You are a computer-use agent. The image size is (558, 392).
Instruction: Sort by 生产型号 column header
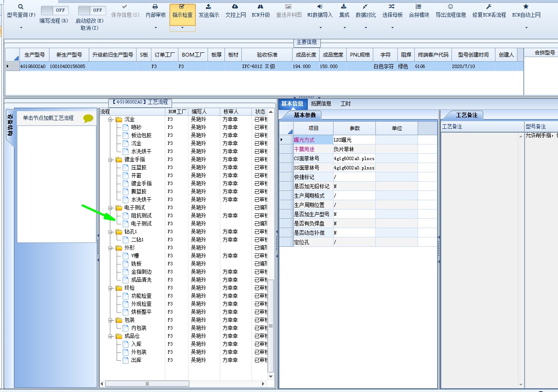(x=34, y=55)
